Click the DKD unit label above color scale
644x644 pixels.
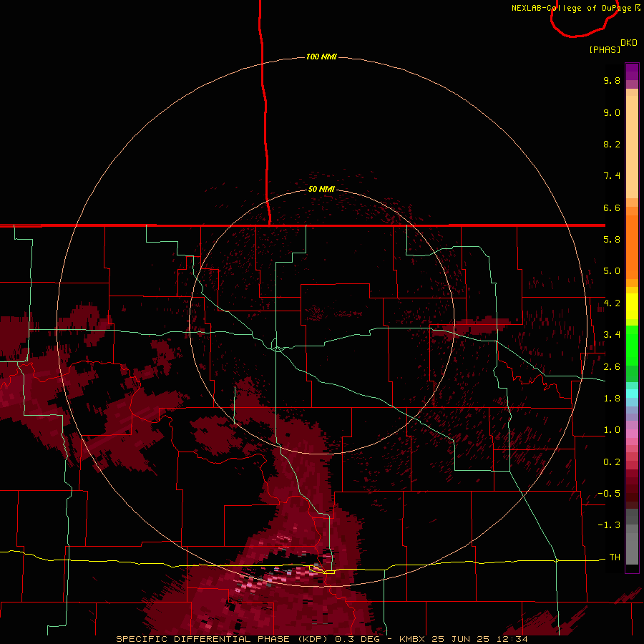coord(629,43)
